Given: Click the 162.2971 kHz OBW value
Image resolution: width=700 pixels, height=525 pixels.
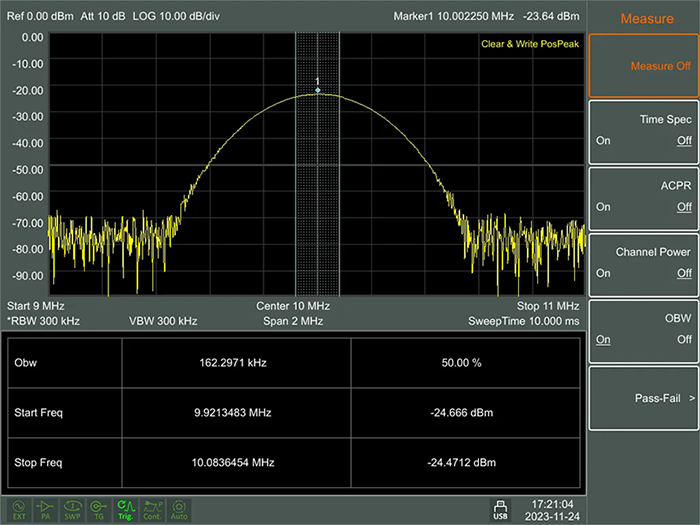Looking at the screenshot, I should [x=233, y=362].
